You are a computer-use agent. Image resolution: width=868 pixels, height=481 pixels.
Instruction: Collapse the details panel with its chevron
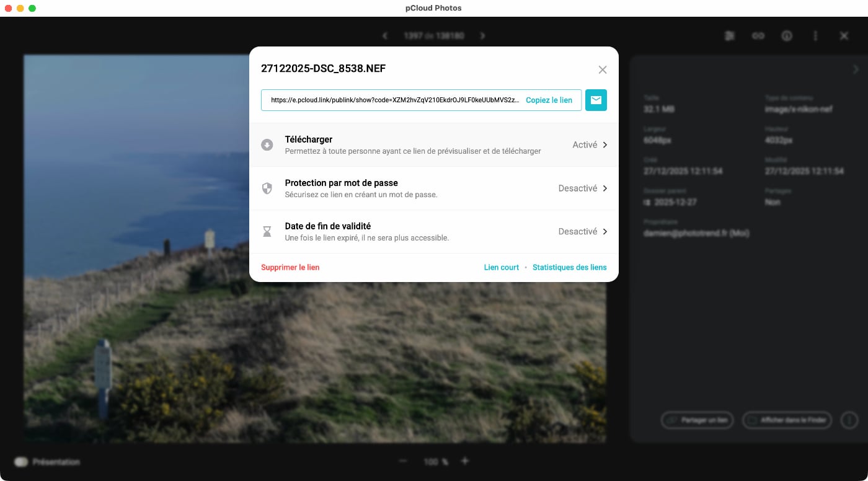tap(856, 69)
